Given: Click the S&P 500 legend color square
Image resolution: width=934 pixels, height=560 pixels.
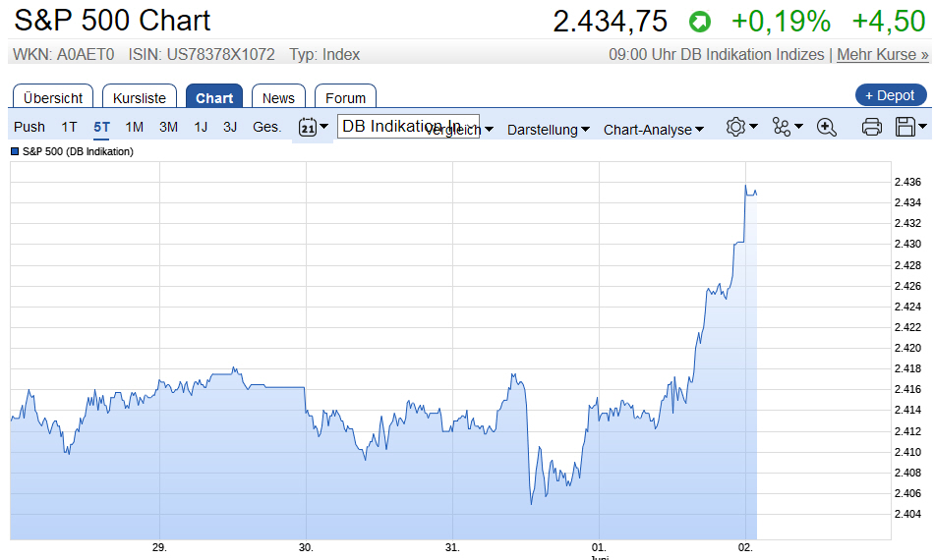Looking at the screenshot, I should pos(15,151).
